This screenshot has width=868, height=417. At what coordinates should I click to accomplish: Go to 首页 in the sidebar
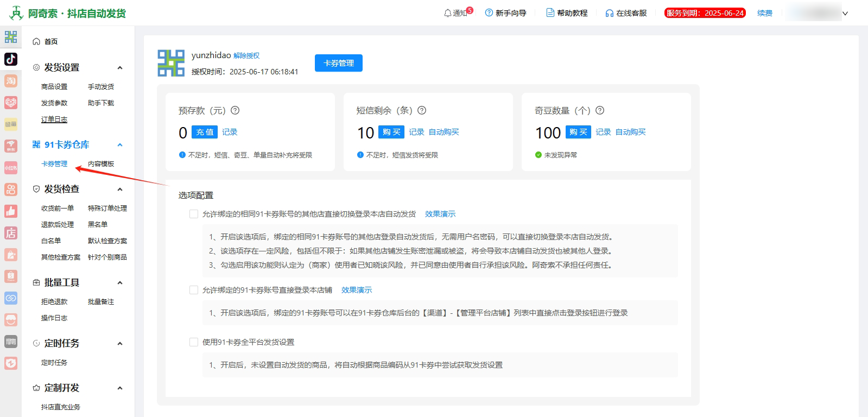51,41
